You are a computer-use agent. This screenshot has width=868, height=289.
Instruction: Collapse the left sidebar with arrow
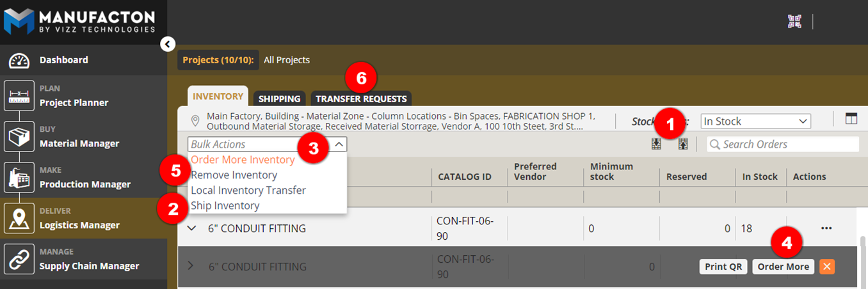167,44
